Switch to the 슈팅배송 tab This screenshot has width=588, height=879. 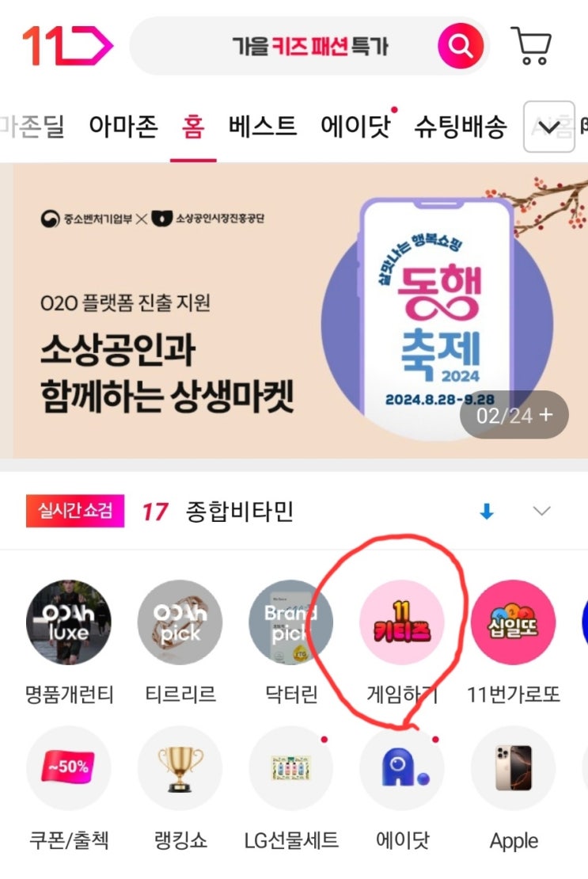click(x=461, y=126)
